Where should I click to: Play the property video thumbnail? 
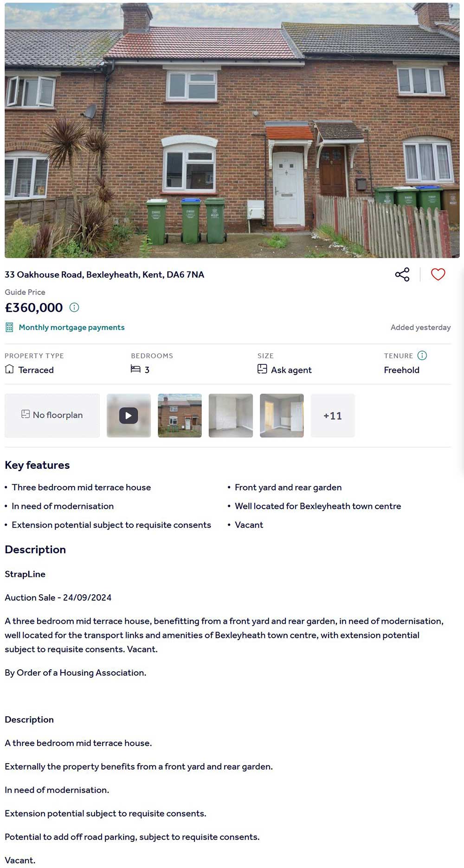coord(129,415)
